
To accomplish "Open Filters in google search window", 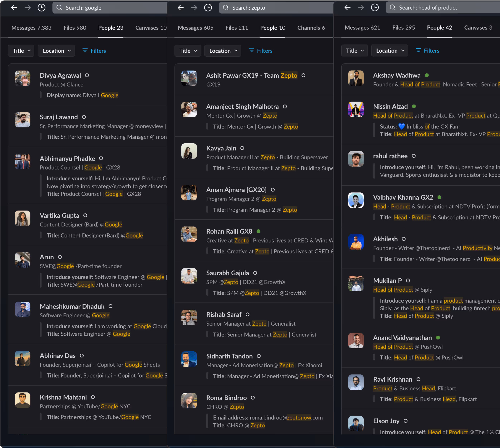I will 94,51.
